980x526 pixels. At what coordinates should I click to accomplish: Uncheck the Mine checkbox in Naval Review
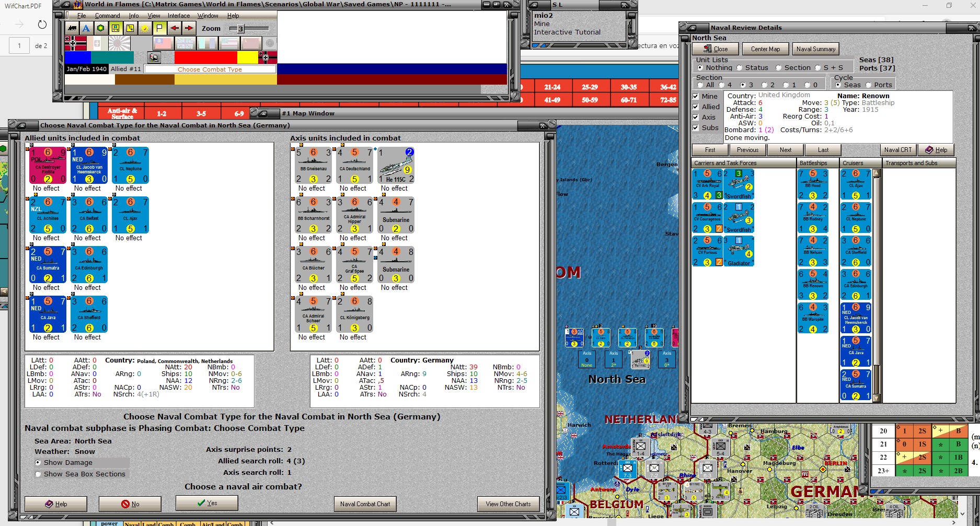[696, 96]
